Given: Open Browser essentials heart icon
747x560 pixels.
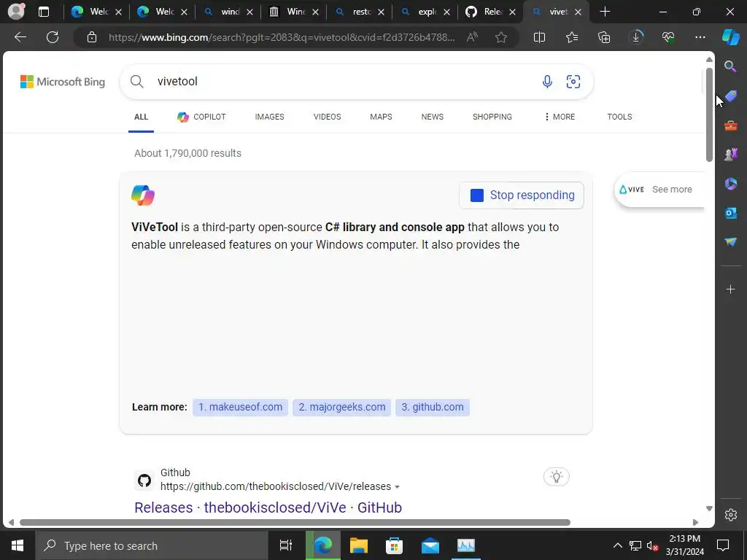Looking at the screenshot, I should [x=668, y=37].
